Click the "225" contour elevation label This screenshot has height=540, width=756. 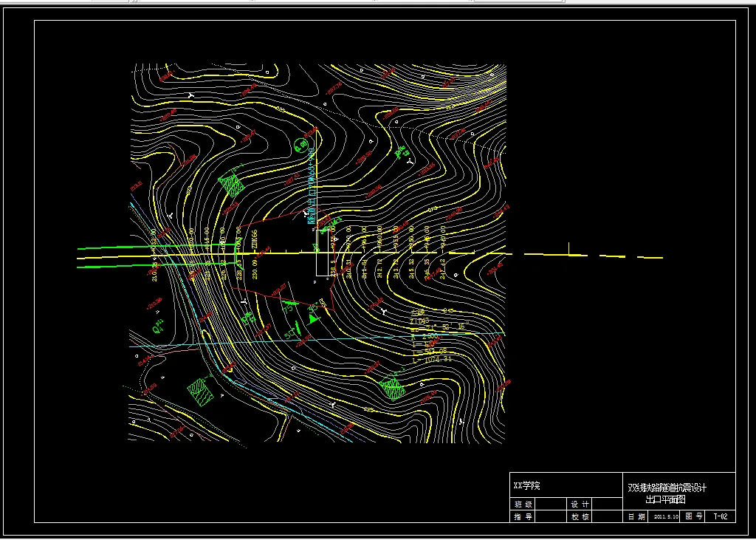click(x=369, y=410)
